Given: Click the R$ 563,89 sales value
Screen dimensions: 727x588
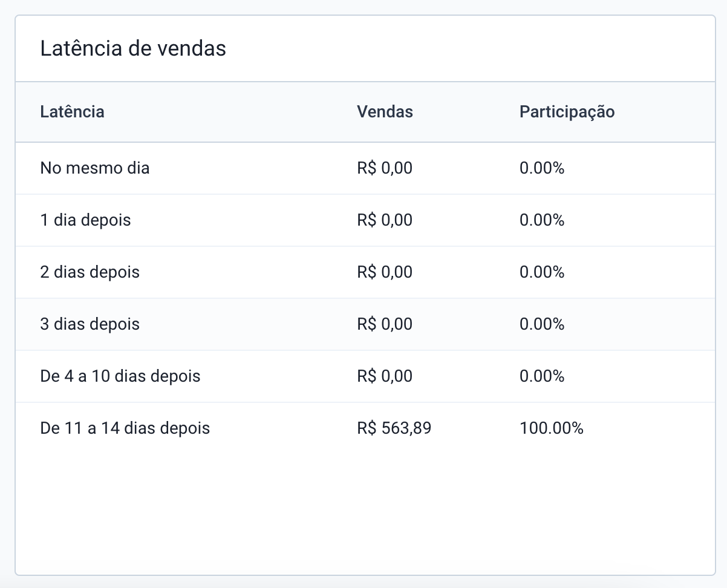Looking at the screenshot, I should pyautogui.click(x=394, y=428).
